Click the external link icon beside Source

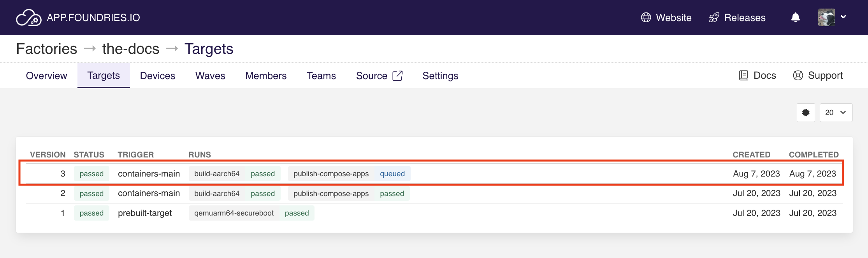(397, 76)
